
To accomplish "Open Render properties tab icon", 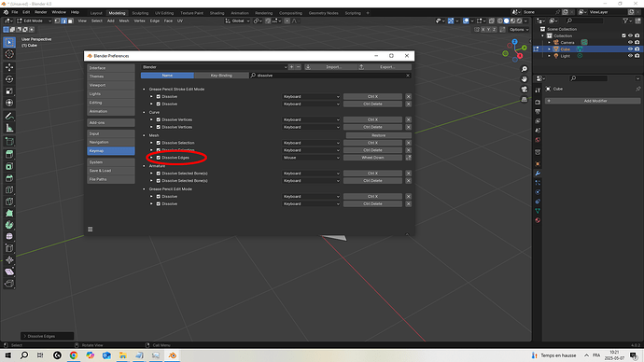I will click(x=538, y=102).
